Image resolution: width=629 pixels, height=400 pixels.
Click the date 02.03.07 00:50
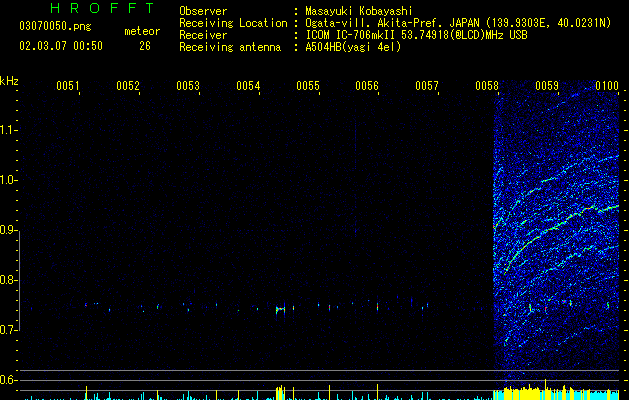[x=61, y=46]
